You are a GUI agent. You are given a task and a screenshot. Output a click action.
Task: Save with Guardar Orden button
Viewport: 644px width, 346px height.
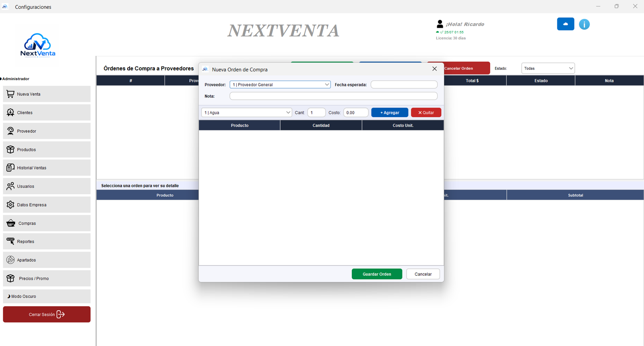(x=377, y=274)
